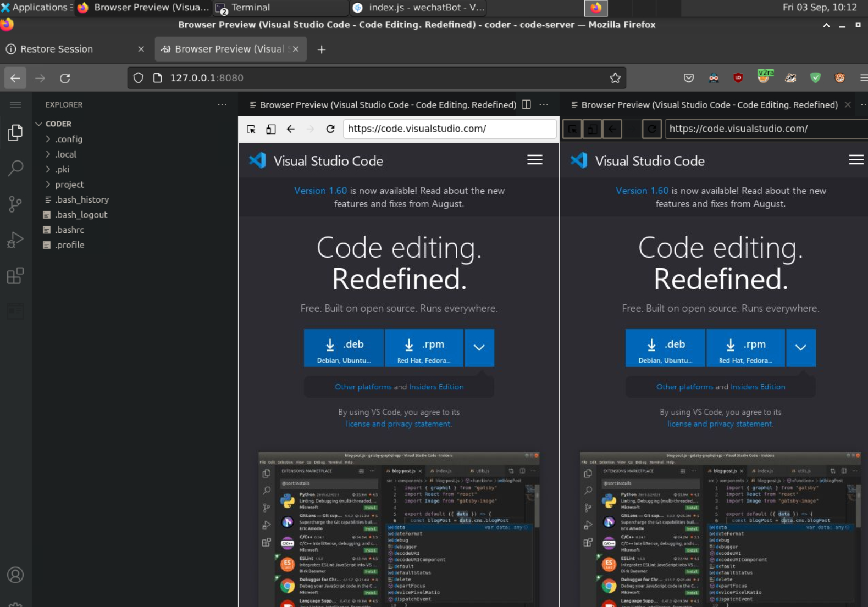Open the Explorer view in activity bar
The image size is (868, 607).
(15, 133)
